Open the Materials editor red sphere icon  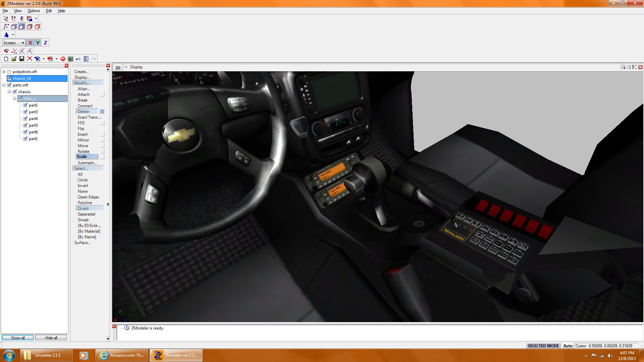coord(63,59)
